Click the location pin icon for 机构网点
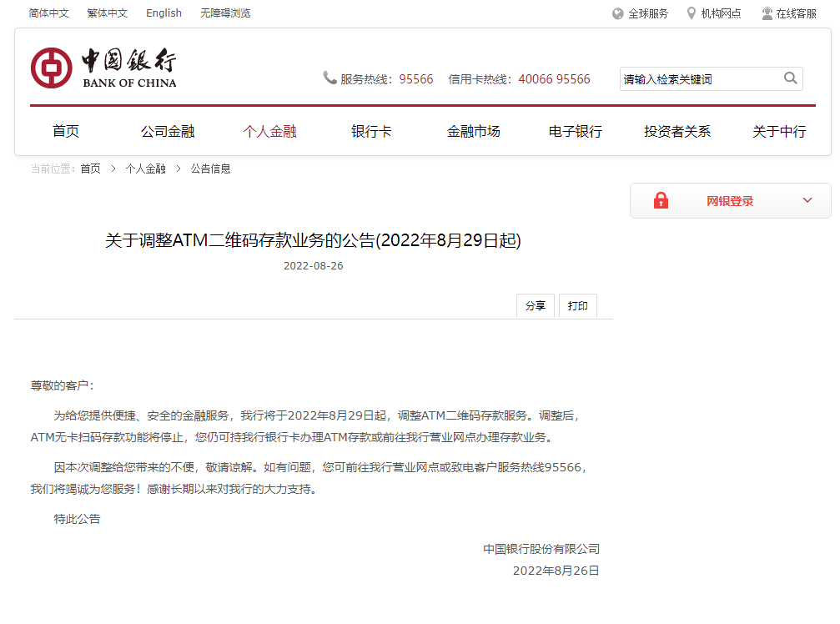 point(691,13)
